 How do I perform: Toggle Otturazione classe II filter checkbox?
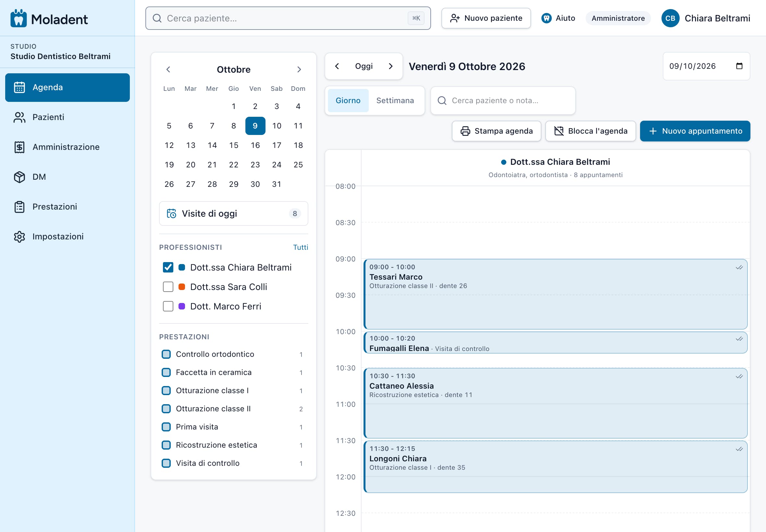166,409
